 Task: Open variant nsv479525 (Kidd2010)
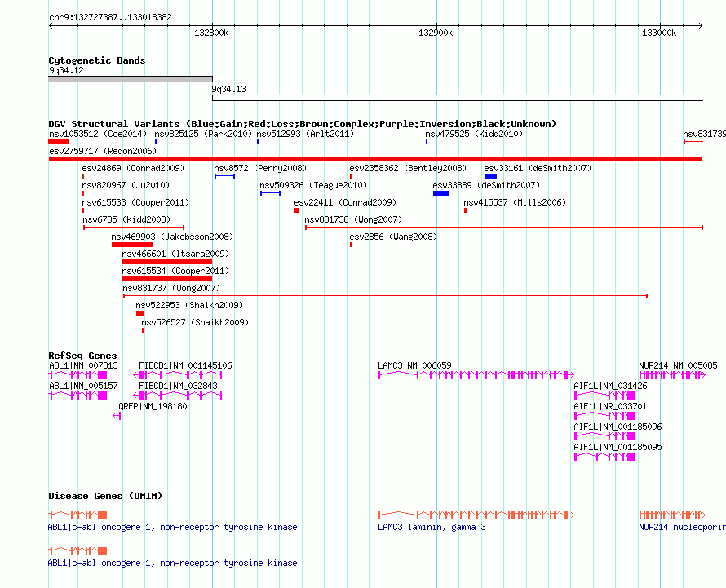tap(474, 134)
